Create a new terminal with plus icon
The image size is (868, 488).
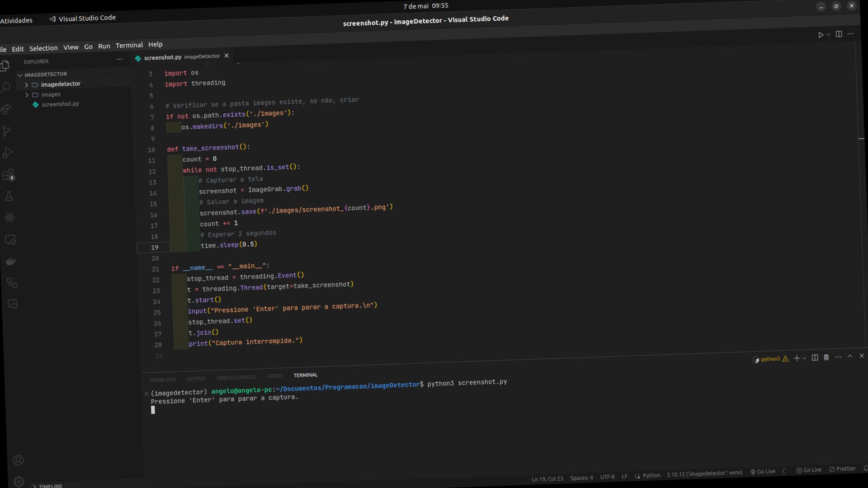(797, 358)
